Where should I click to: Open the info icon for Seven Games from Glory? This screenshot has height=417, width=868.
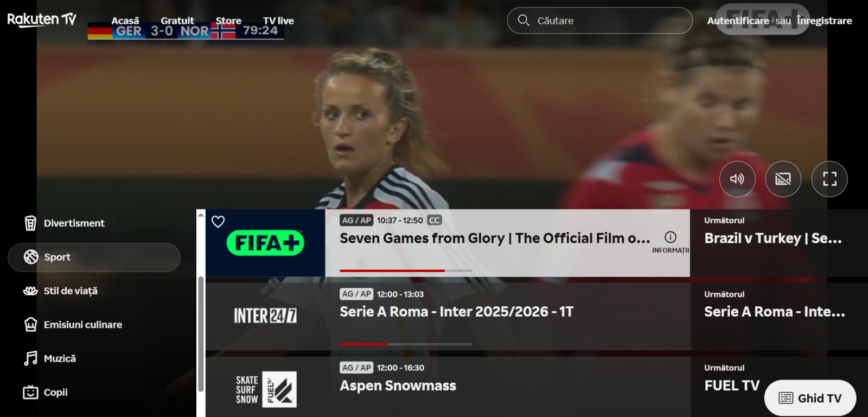671,237
